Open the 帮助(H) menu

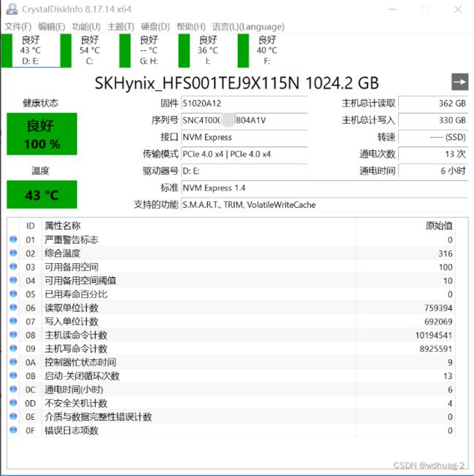tap(191, 27)
